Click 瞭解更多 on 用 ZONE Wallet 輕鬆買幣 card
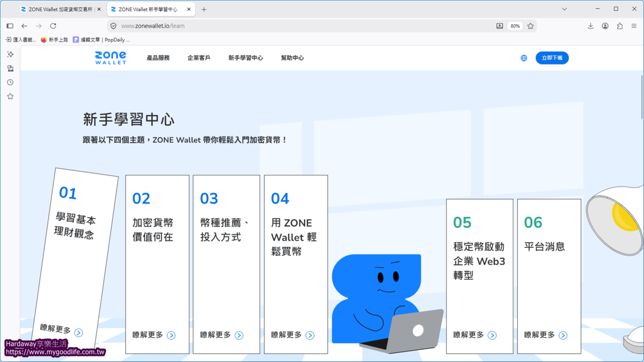Screen dimensions: 644x362 287,335
